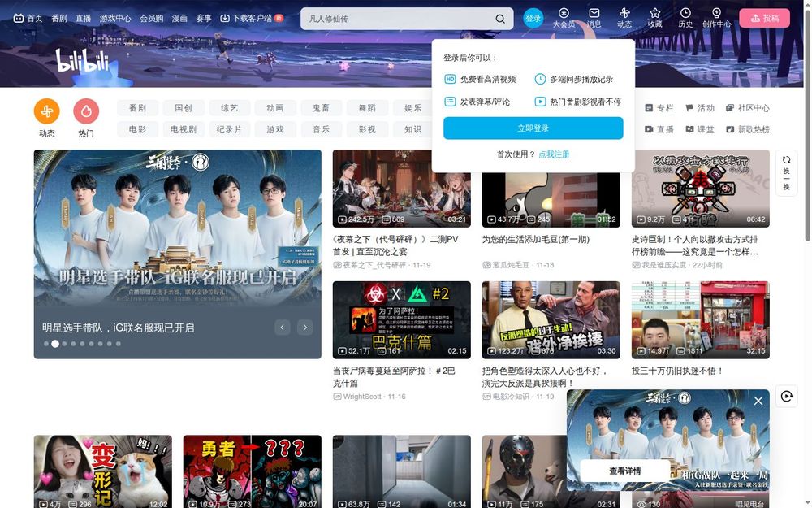Open 创作中心 lightbulb icon
812x508 pixels.
pos(716,18)
